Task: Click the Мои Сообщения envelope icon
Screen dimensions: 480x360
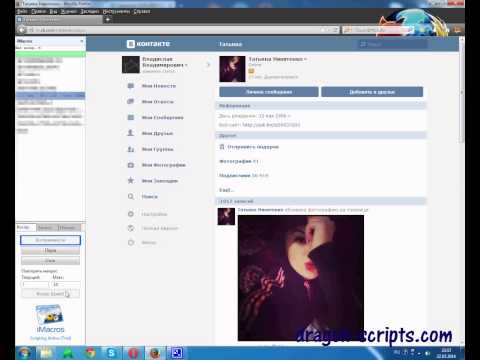Action: [131, 117]
